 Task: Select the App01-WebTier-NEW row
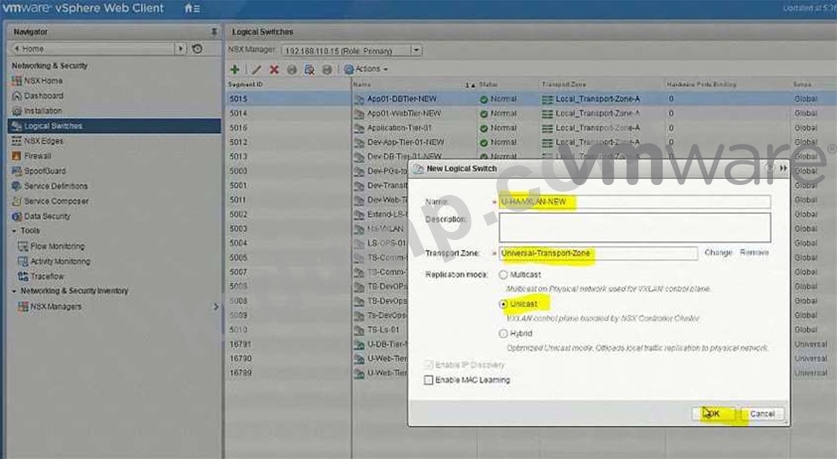click(531, 114)
